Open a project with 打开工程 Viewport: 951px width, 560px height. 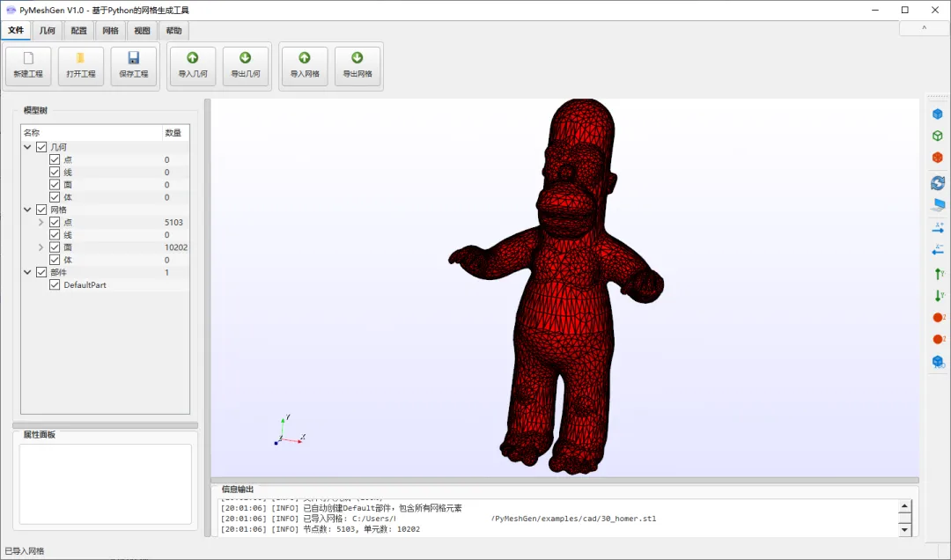(x=81, y=65)
